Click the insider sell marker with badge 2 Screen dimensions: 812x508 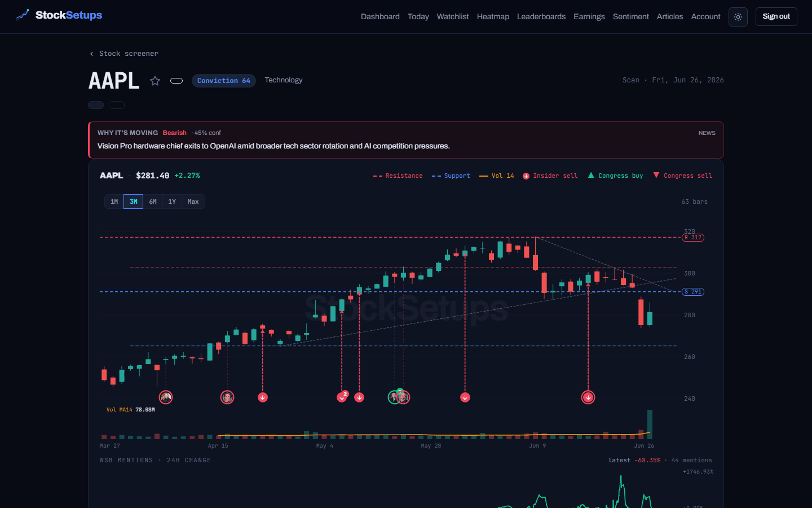[x=342, y=397]
